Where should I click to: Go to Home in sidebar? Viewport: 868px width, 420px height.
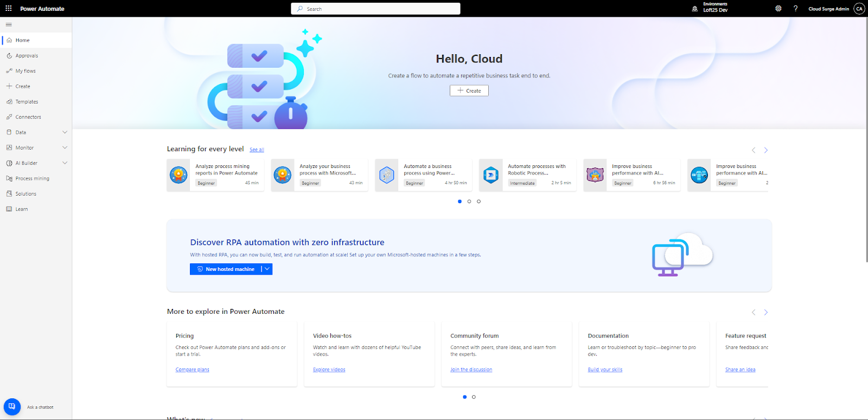pyautogui.click(x=36, y=40)
